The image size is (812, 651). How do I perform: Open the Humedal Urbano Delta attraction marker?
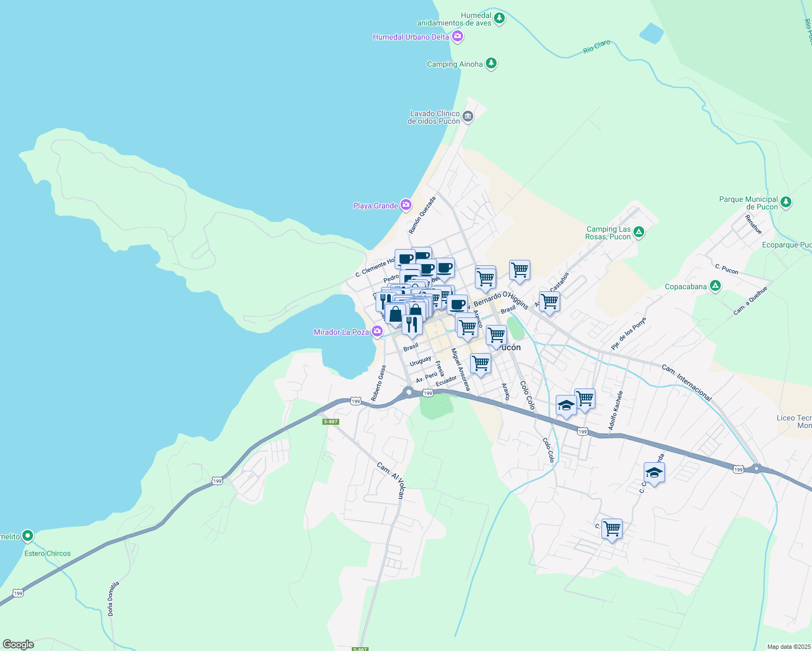456,36
